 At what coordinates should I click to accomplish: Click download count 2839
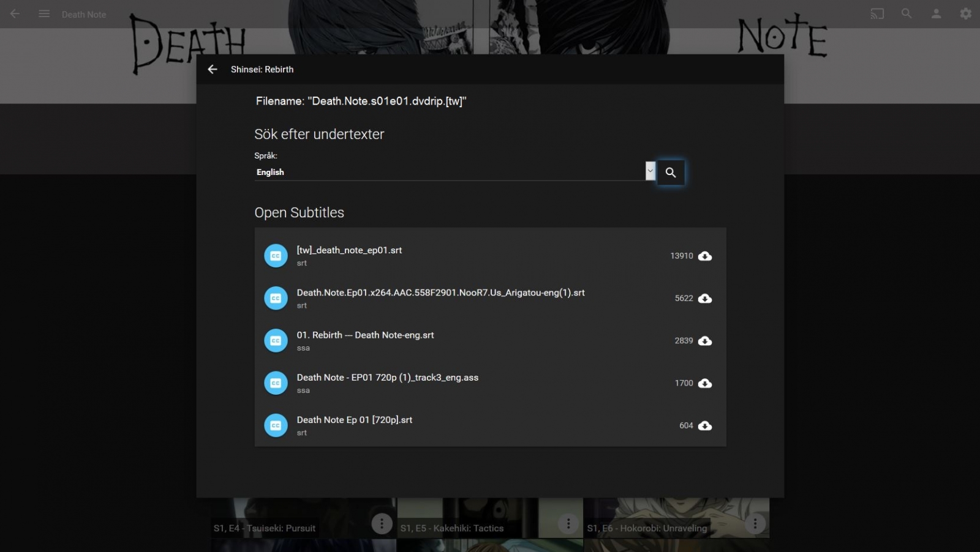684,341
